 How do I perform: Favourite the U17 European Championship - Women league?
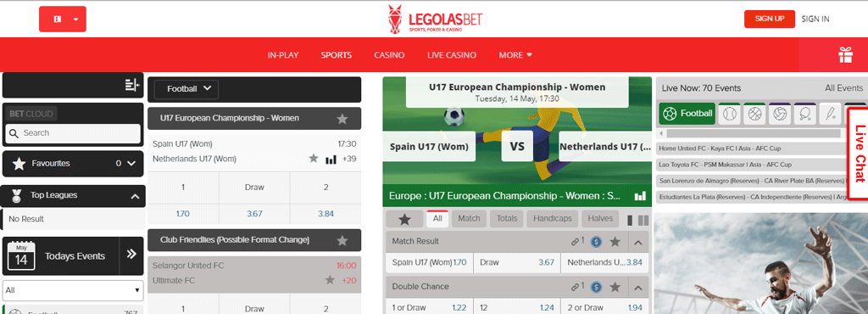(x=342, y=119)
